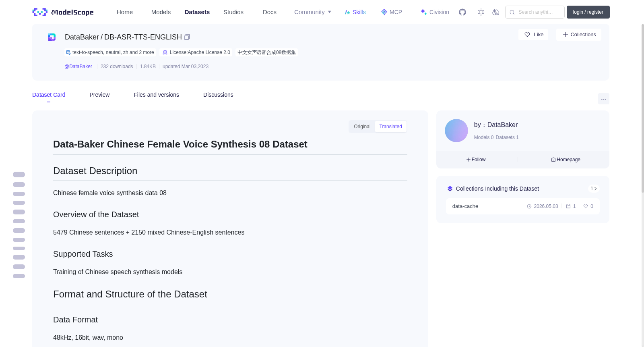Viewport: 644px width, 347px height.
Task: Go to Datasets in navbar
Action: click(x=197, y=12)
